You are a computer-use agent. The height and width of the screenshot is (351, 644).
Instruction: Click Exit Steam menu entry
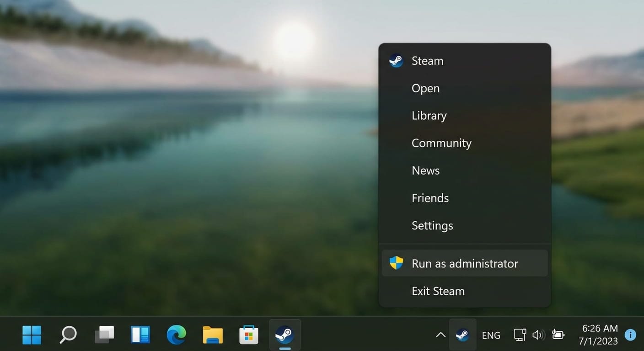coord(465,291)
